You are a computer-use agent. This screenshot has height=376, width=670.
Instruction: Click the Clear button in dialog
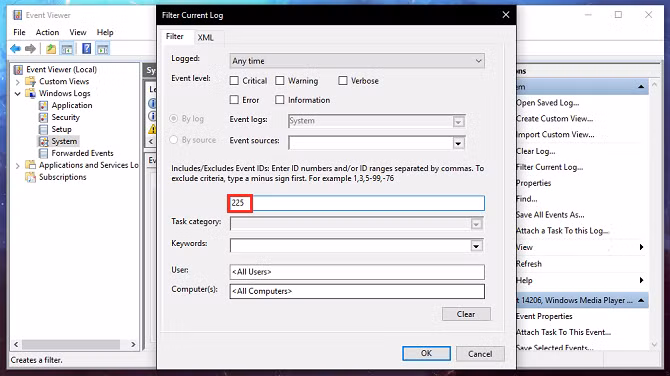(466, 314)
